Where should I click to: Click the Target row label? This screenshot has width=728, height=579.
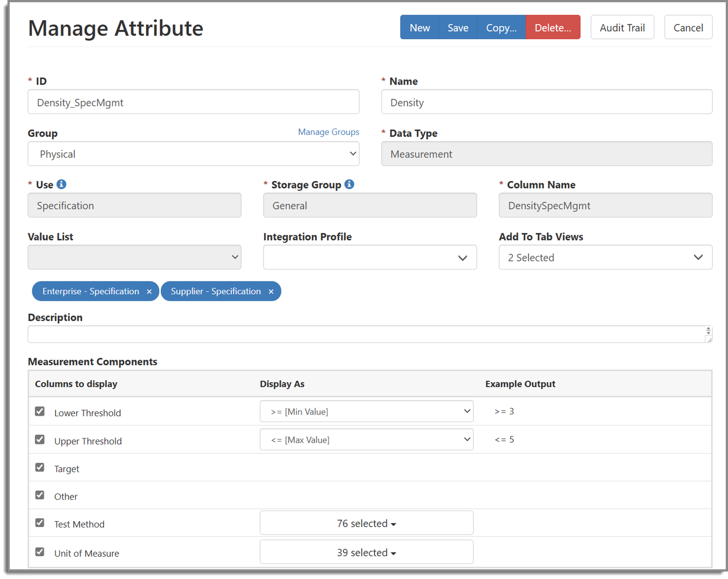tap(67, 469)
